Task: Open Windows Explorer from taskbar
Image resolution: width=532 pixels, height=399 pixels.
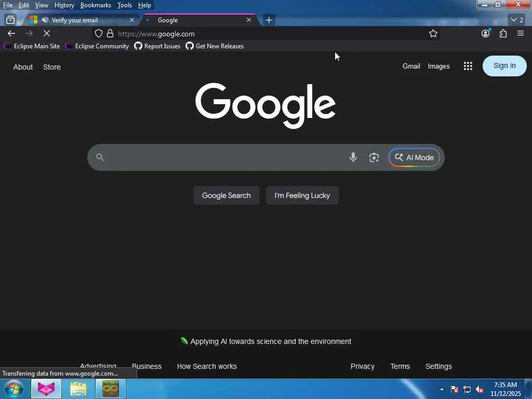Action: pyautogui.click(x=78, y=389)
